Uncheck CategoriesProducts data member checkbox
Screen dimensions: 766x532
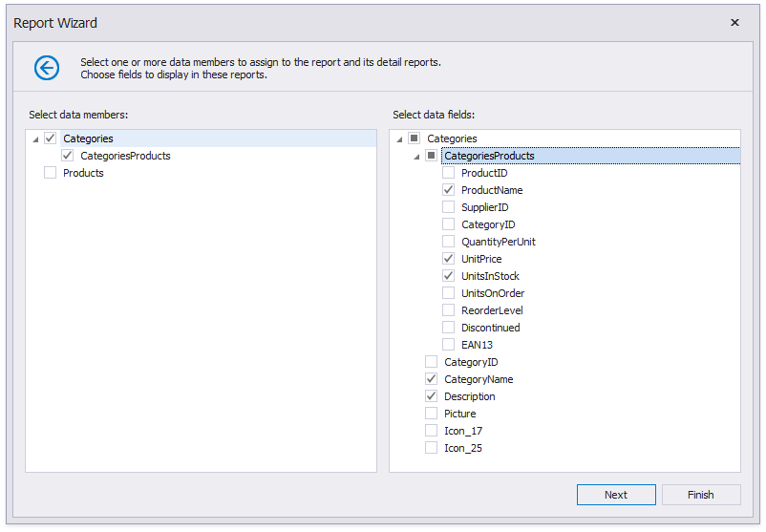68,156
